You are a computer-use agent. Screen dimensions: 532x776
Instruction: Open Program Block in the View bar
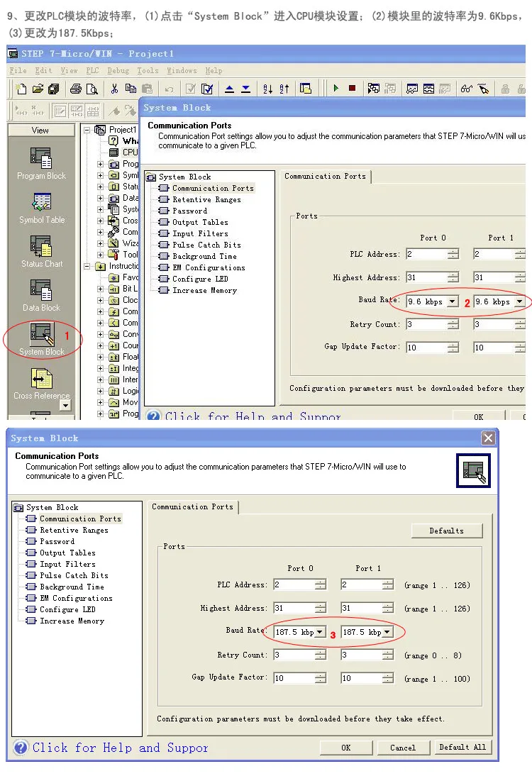tap(41, 164)
